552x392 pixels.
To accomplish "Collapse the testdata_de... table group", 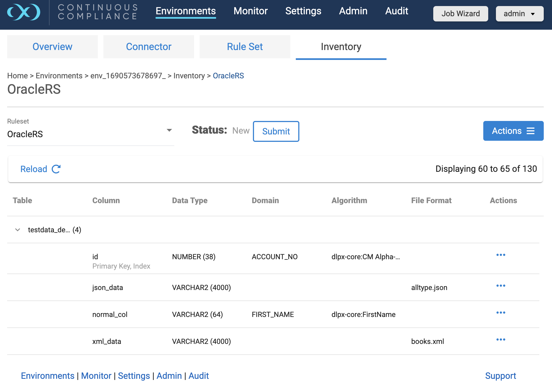I will coord(18,230).
